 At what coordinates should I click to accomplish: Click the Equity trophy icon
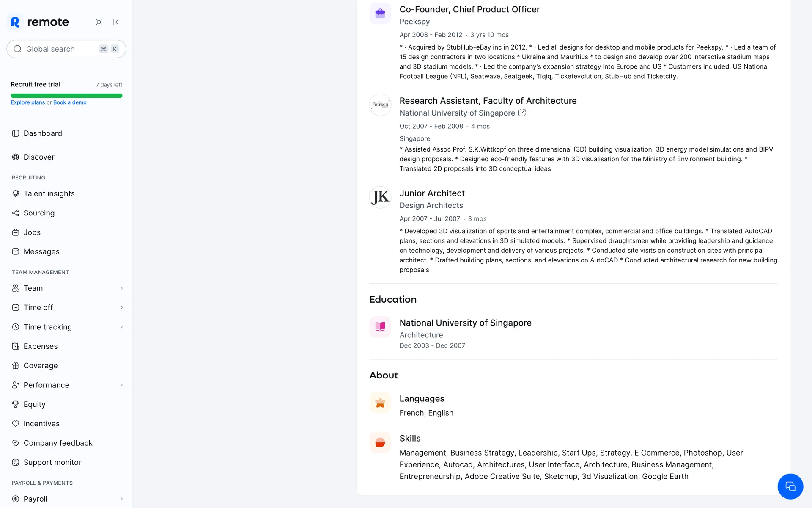[x=16, y=404]
